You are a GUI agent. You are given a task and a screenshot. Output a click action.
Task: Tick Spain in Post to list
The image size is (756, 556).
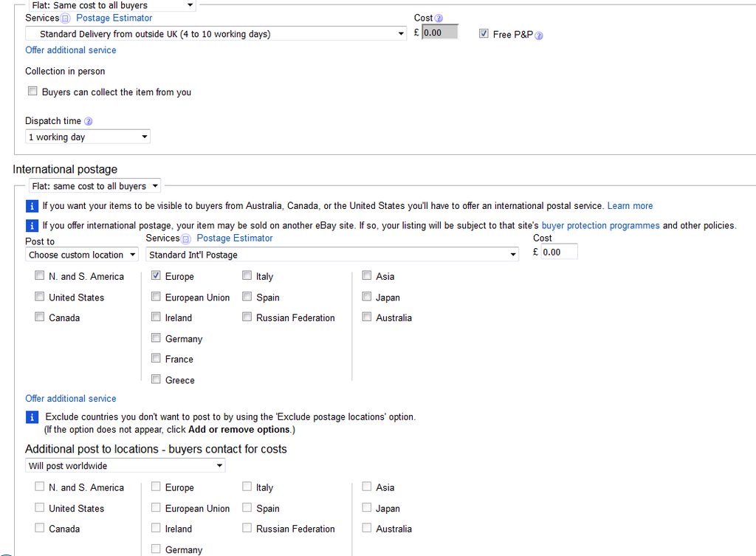pyautogui.click(x=247, y=296)
